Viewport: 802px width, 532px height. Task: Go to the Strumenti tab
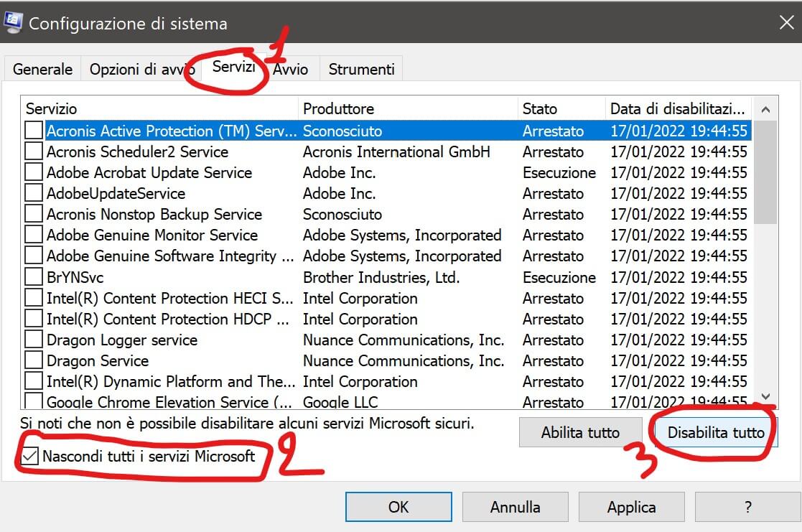tap(361, 70)
